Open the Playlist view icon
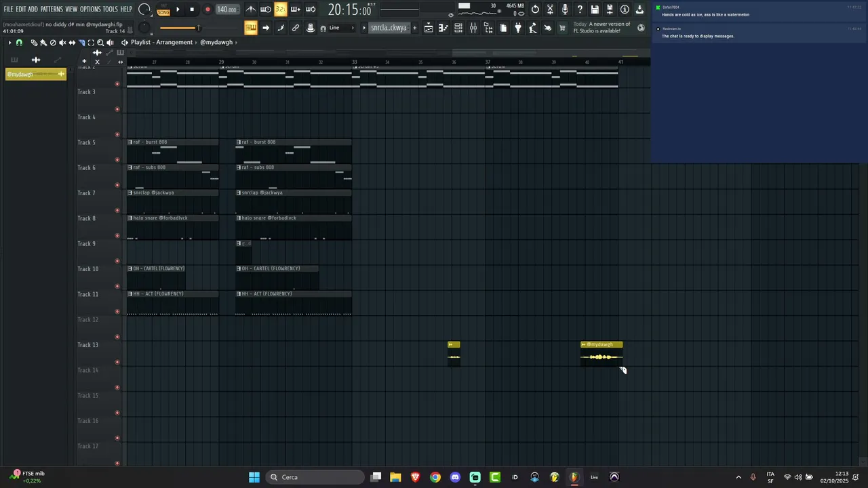This screenshot has width=868, height=488. [x=429, y=28]
